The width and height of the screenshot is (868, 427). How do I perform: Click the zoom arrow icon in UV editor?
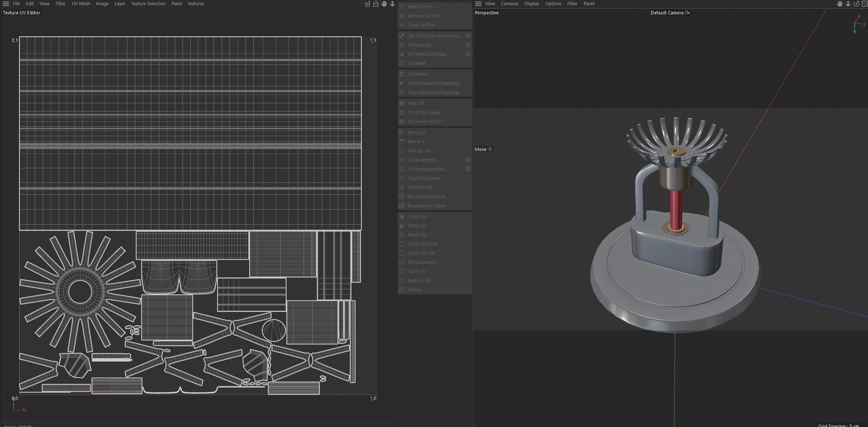[x=392, y=4]
